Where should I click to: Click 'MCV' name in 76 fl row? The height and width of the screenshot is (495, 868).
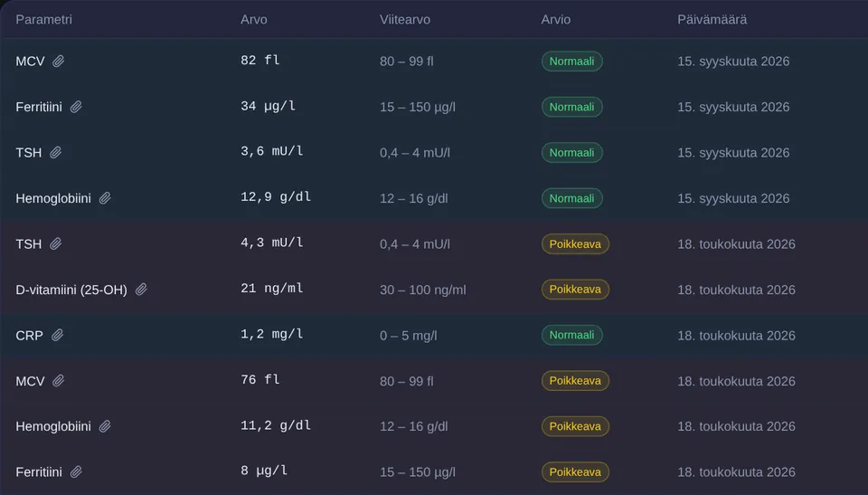pyautogui.click(x=30, y=381)
